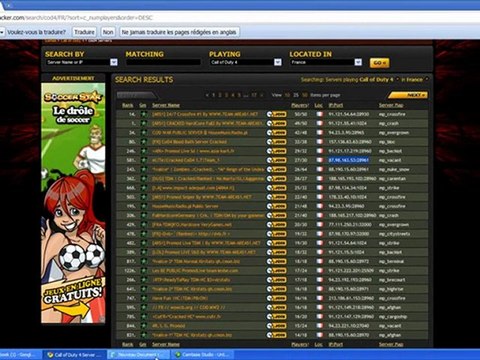Click the game icon in rank 243 row

point(144,169)
